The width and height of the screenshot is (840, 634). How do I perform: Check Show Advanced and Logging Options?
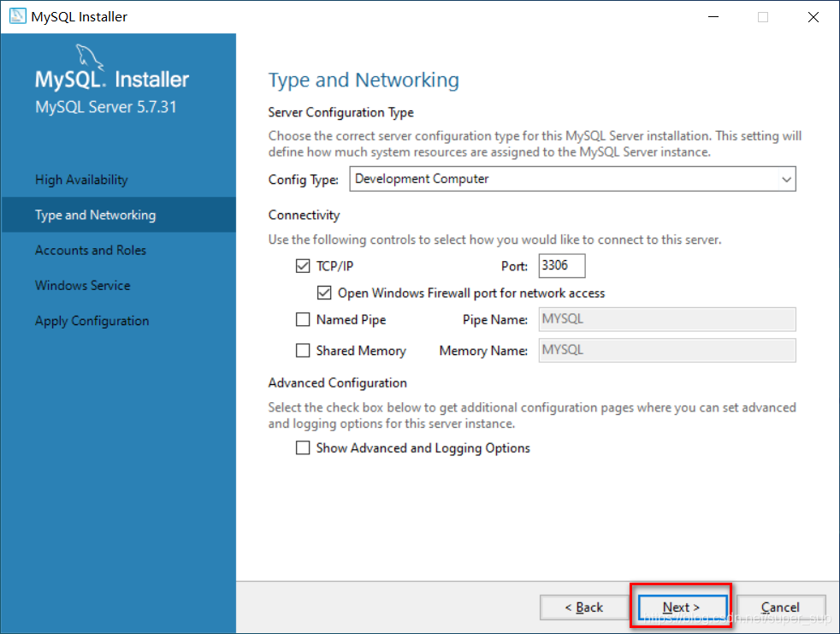(x=303, y=447)
